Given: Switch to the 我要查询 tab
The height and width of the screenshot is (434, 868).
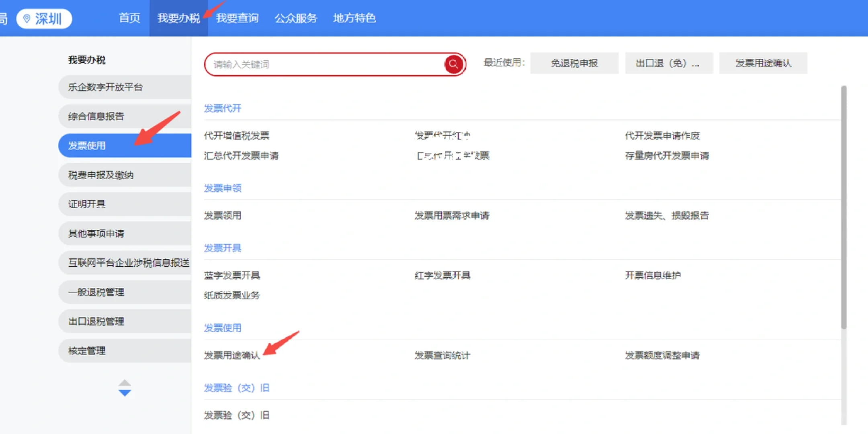Looking at the screenshot, I should click(x=237, y=18).
